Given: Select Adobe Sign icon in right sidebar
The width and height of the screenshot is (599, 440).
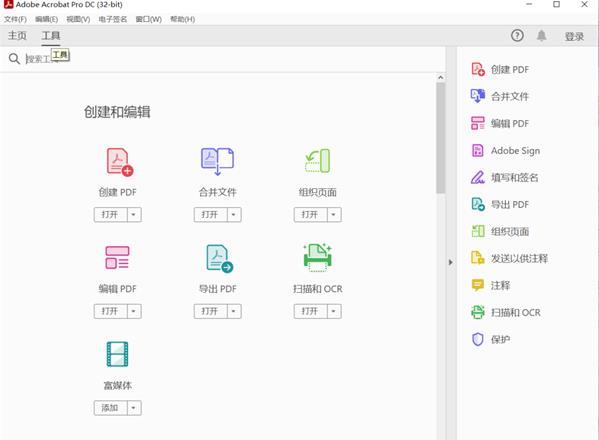Looking at the screenshot, I should [478, 150].
